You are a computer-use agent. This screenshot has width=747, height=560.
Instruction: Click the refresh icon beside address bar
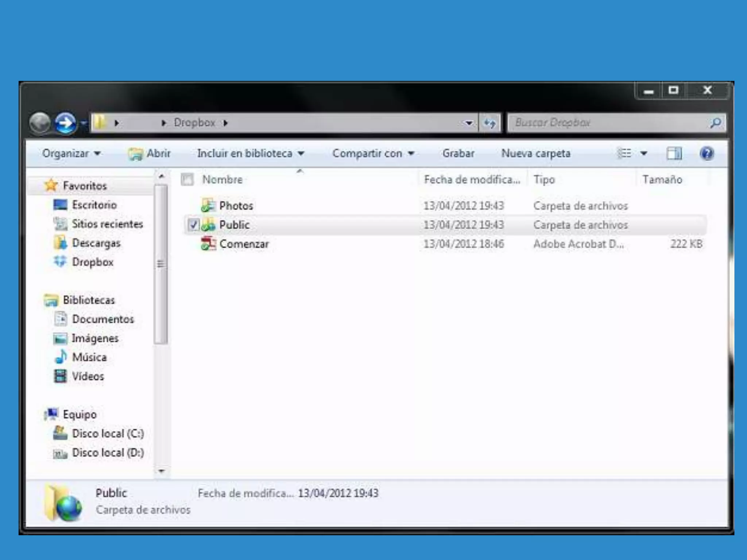(489, 123)
